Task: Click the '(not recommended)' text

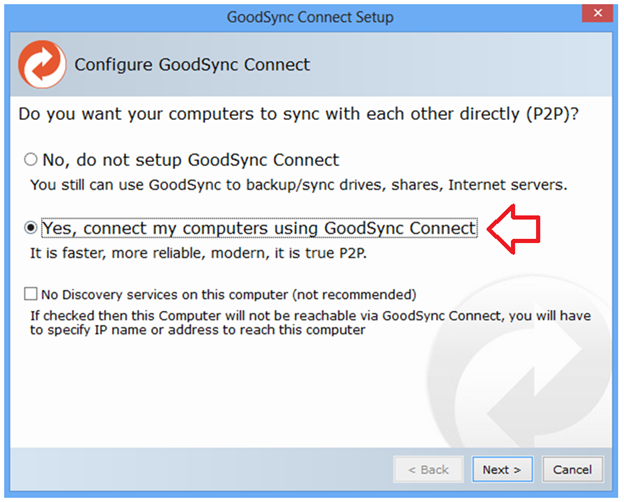Action: (356, 295)
